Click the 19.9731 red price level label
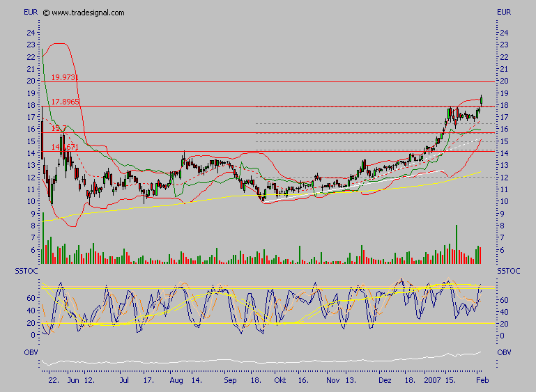 (65, 77)
